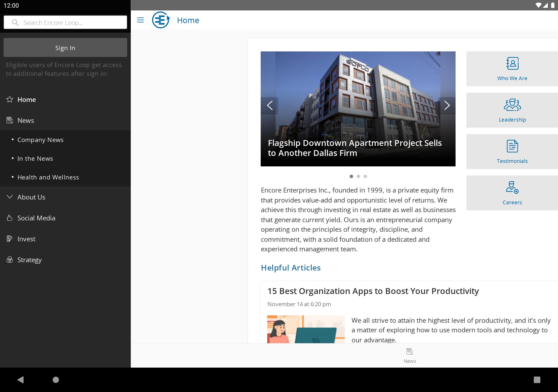Click the Helpful Articles heading
This screenshot has width=558, height=392.
pos(291,268)
